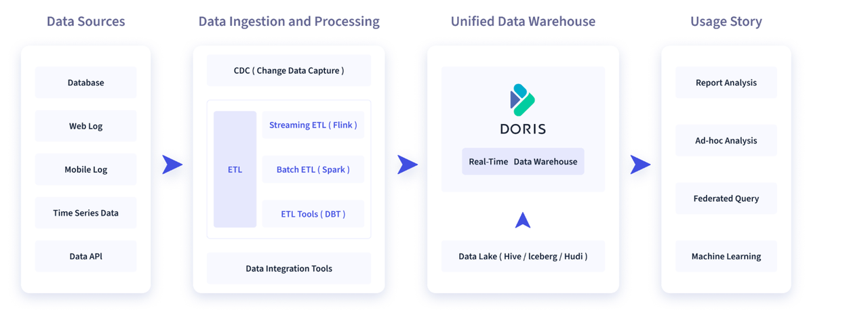Click the Data API box
Screen dimensions: 868x321
(85, 256)
